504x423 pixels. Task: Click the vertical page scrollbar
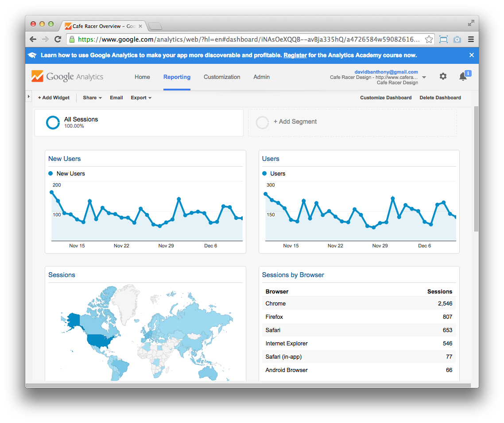(476, 168)
